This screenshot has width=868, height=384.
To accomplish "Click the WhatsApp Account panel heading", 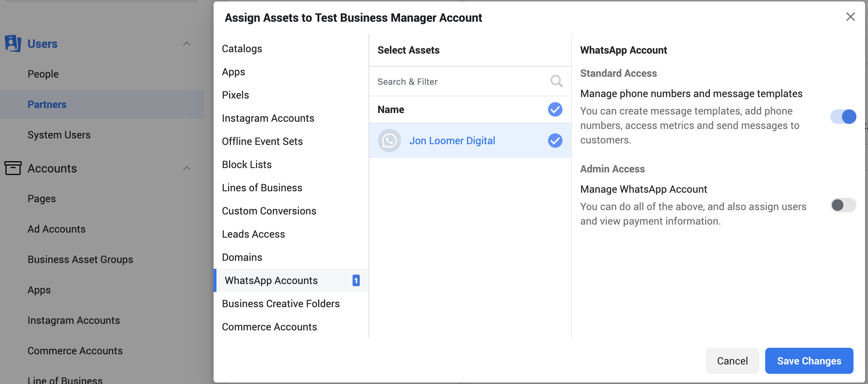I will (x=623, y=50).
